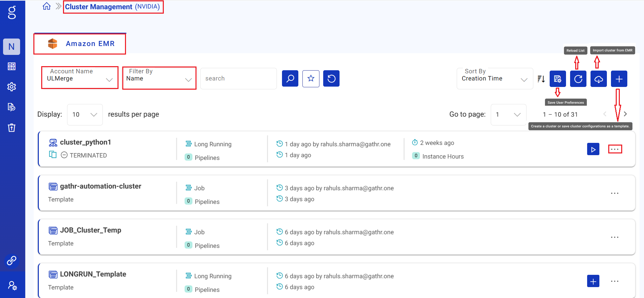The width and height of the screenshot is (644, 298).
Task: Click the reset search button
Action: tap(331, 78)
